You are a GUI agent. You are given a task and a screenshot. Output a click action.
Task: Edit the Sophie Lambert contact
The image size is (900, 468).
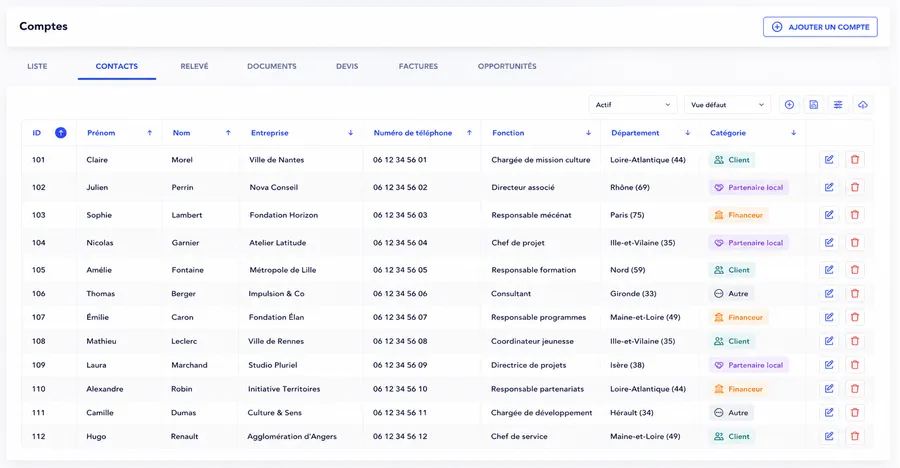click(829, 215)
